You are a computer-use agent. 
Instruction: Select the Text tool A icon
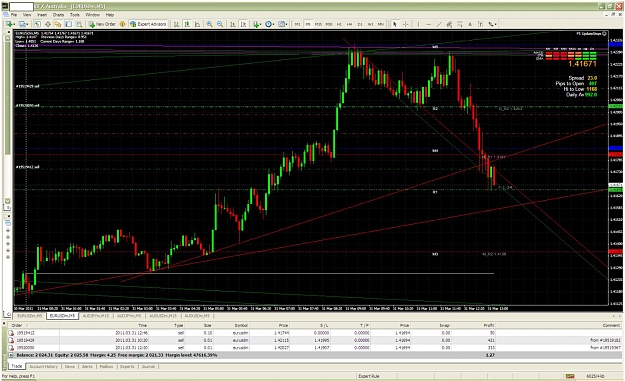coord(470,24)
